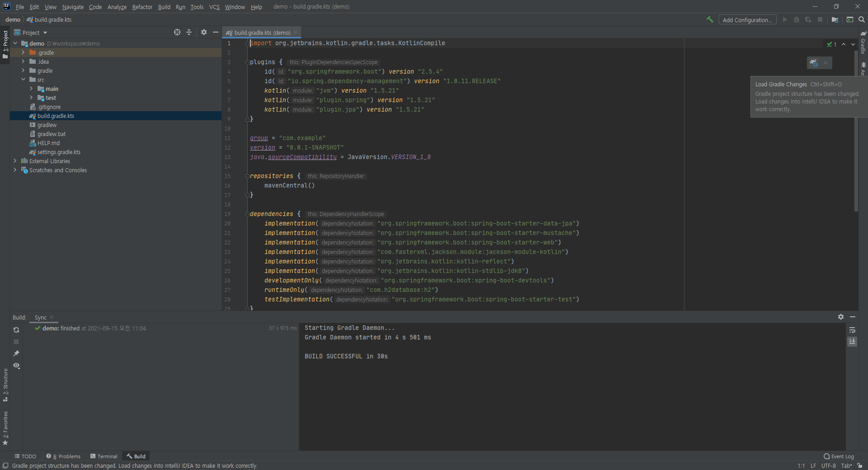This screenshot has height=470, width=868.
Task: Click the green hammer Build icon
Action: (x=710, y=19)
